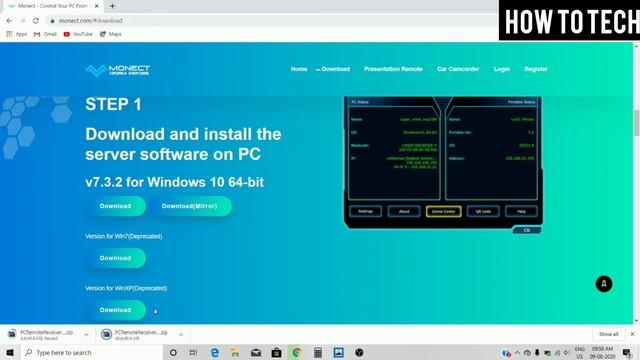
Task: Click the black circular A button
Action: [604, 284]
